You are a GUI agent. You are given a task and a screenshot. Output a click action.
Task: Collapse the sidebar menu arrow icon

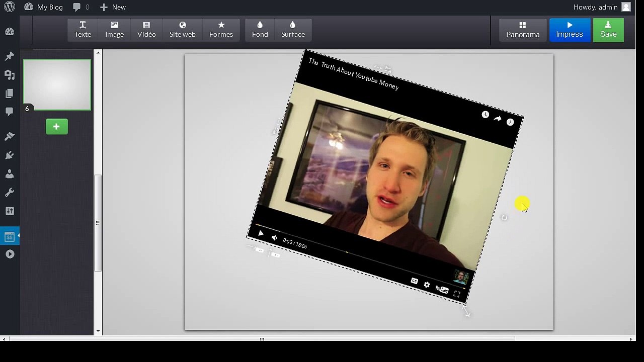(x=10, y=254)
